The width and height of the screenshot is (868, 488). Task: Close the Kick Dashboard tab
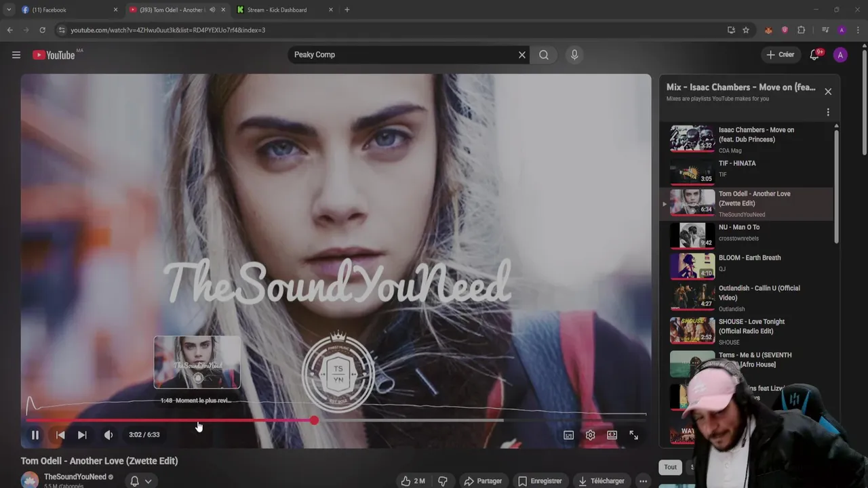[331, 10]
